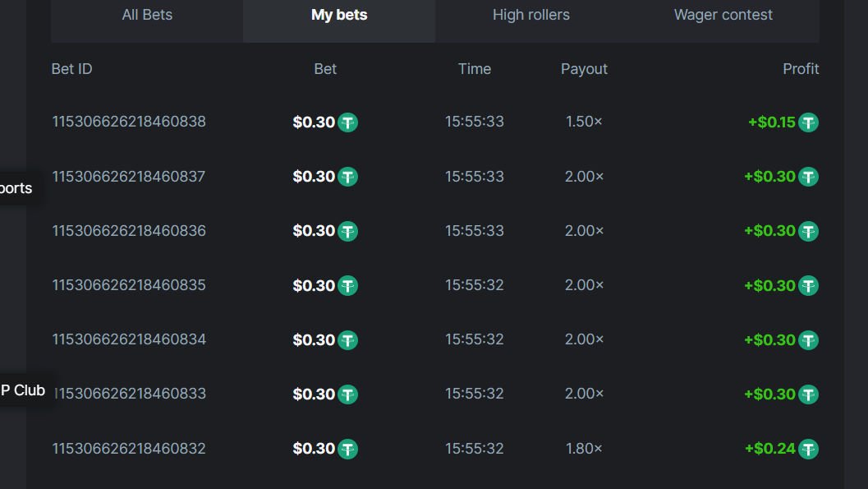Click the Tether icon in bet 115306626218460834 bet column
This screenshot has height=489, width=868.
point(348,340)
